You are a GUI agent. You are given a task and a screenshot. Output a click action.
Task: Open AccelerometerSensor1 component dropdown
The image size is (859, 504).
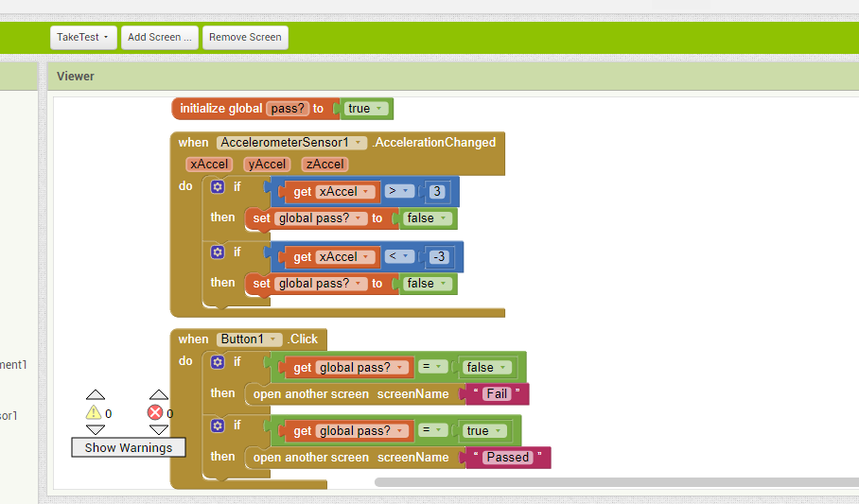[291, 143]
